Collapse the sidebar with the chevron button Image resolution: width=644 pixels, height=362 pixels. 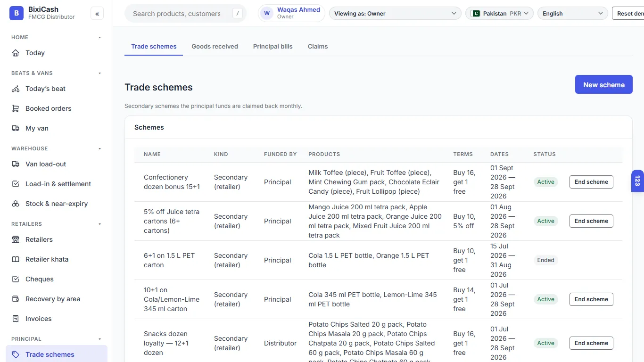[x=97, y=14]
